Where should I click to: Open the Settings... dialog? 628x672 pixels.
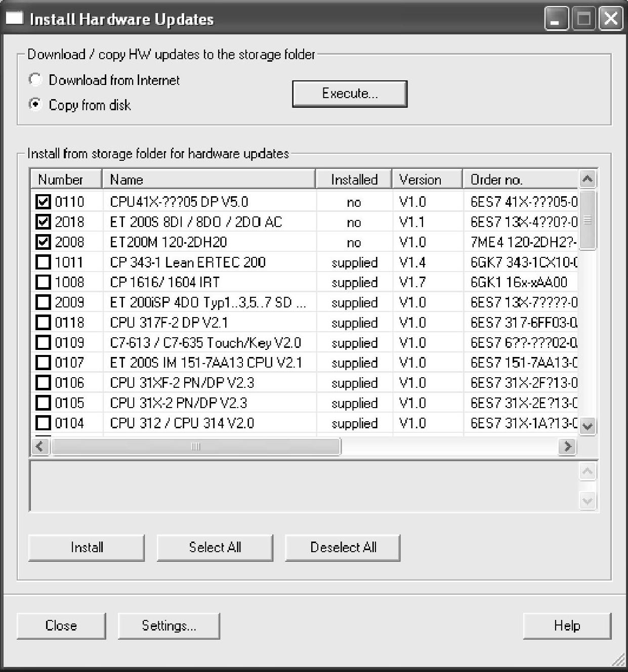click(x=169, y=626)
